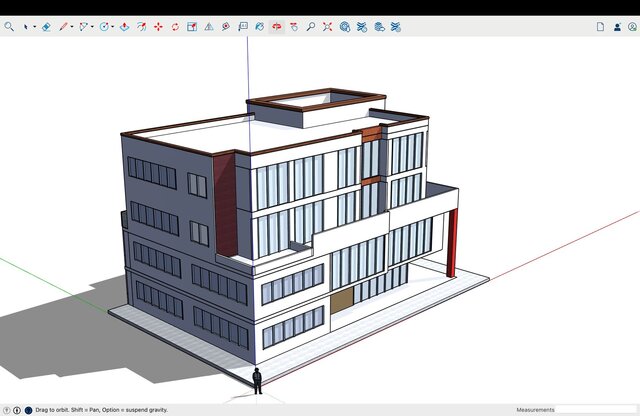The image size is (640, 416).
Task: Click the Measurements input box
Action: tap(597, 410)
